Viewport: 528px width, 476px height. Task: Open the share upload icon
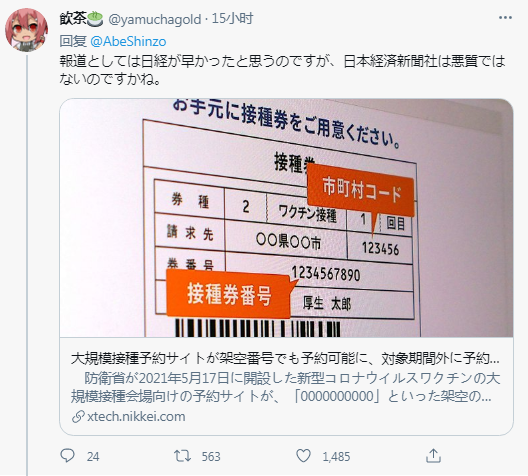tap(433, 456)
